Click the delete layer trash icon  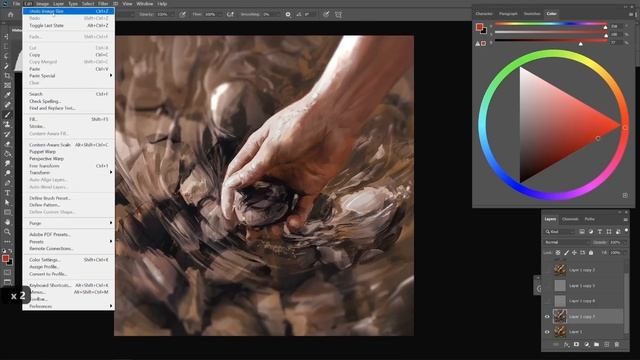click(616, 344)
